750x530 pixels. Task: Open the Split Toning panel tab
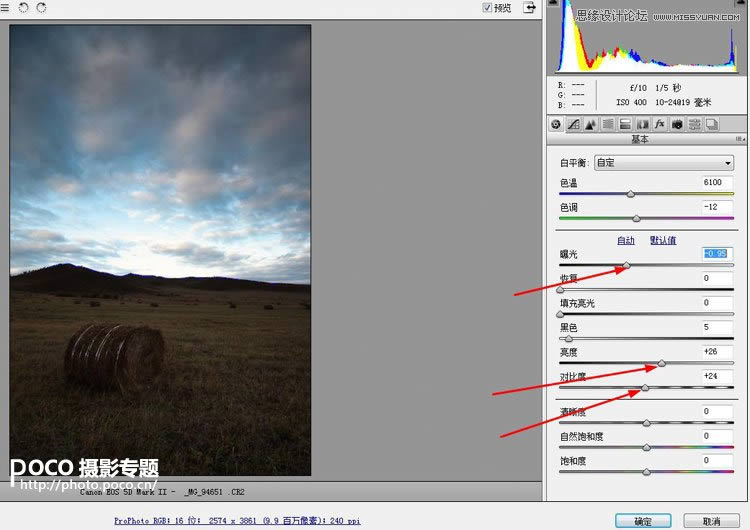coord(625,125)
